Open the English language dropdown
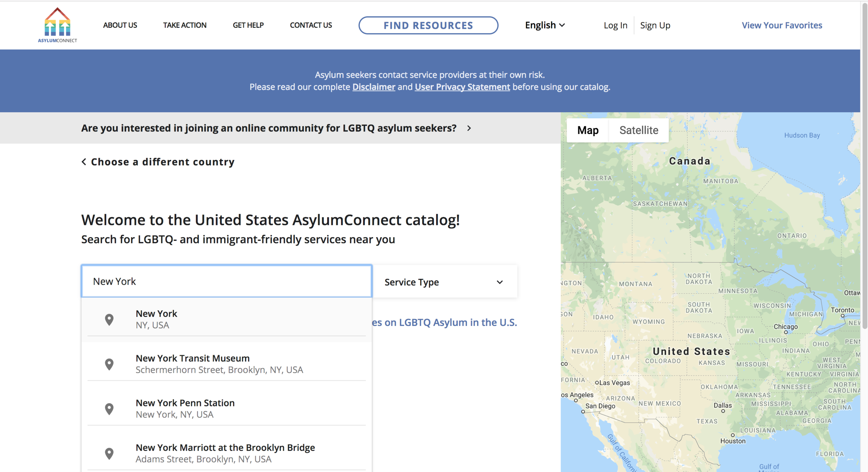Viewport: 868px width, 472px height. [x=545, y=25]
